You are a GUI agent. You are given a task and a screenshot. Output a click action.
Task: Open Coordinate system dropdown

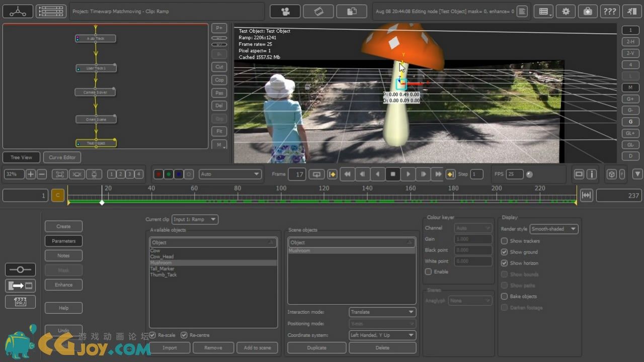pos(382,335)
